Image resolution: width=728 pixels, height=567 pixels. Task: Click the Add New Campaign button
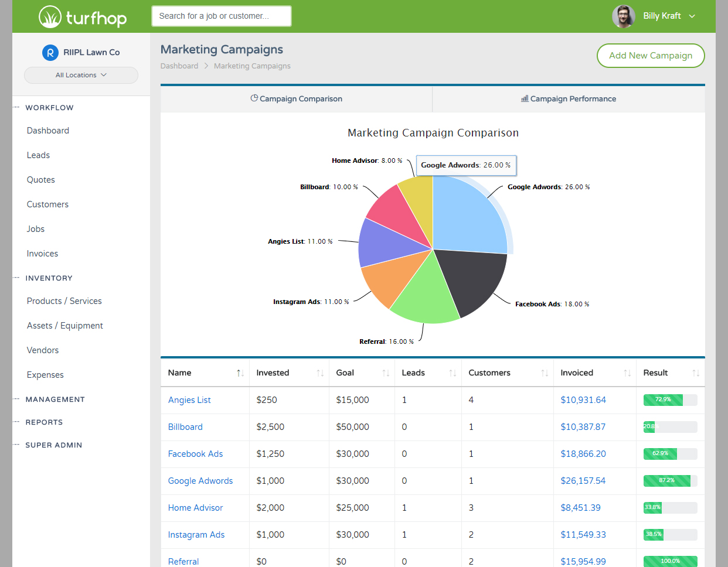pos(650,56)
